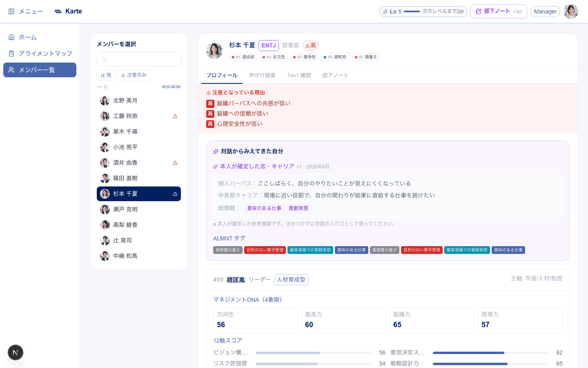Click warning icon beside 工藤 玲奈
588x368 pixels.
coord(175,116)
